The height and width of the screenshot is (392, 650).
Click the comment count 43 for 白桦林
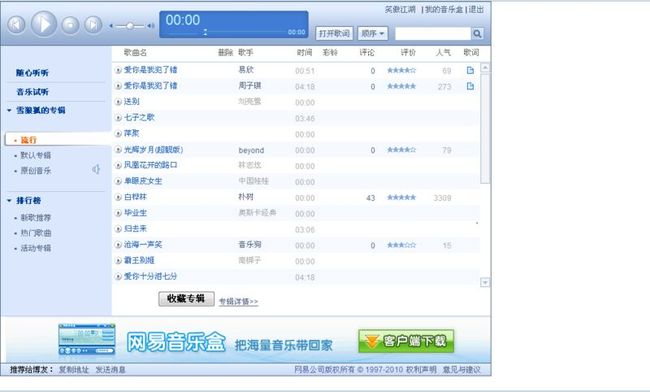tap(371, 198)
